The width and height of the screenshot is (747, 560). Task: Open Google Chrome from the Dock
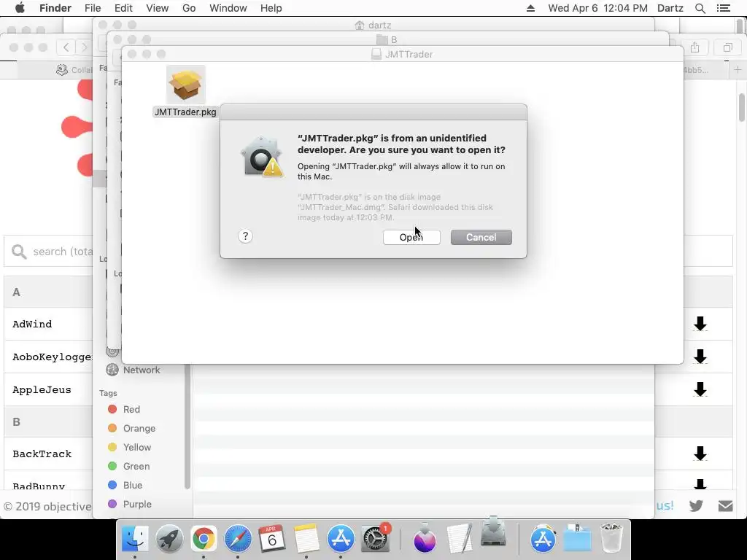(x=204, y=539)
